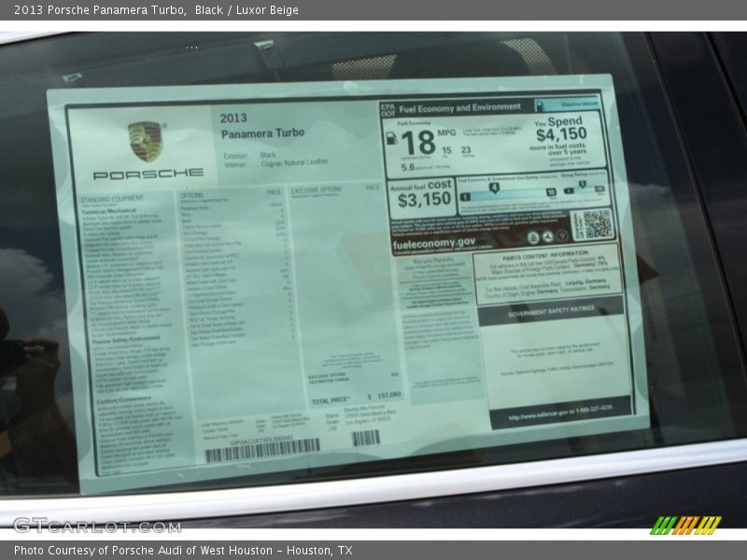Click the fuel pump icon beside 18 MPG
This screenshot has width=747, height=560.
(x=391, y=138)
